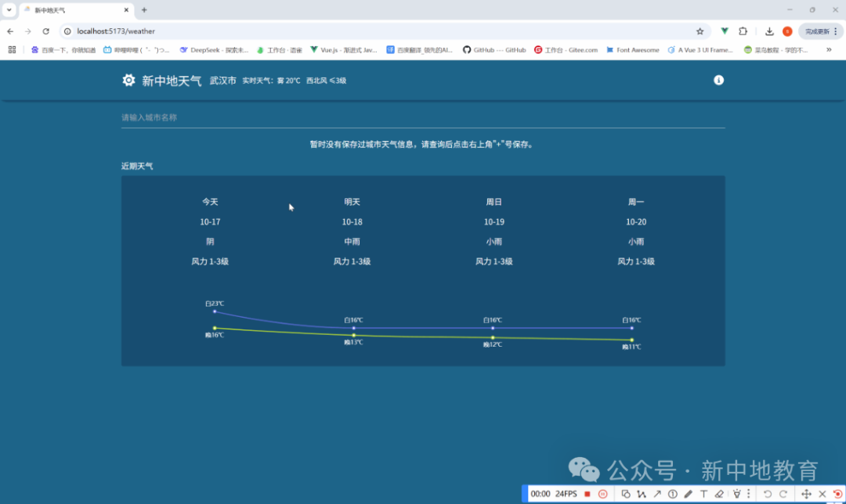This screenshot has height=504, width=846.
Task: Open the DeepSeek bookmark
Action: [214, 49]
